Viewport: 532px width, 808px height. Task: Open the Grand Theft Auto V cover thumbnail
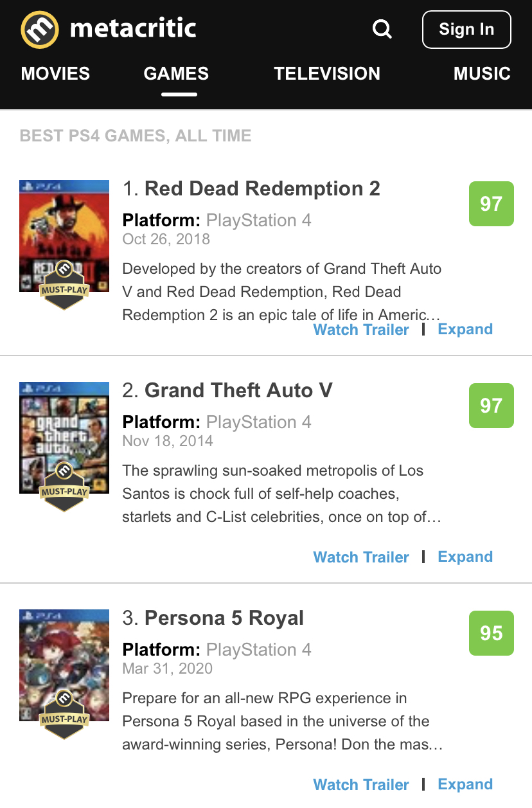[64, 438]
